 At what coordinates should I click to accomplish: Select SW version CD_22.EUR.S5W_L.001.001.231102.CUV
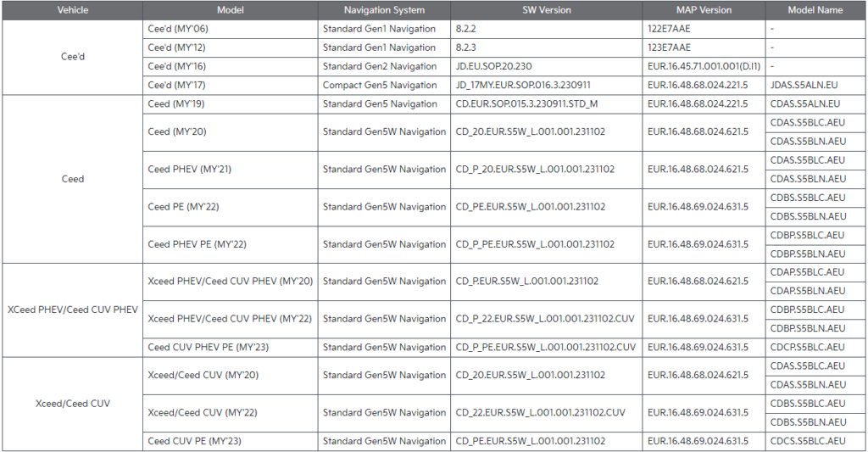pyautogui.click(x=547, y=413)
